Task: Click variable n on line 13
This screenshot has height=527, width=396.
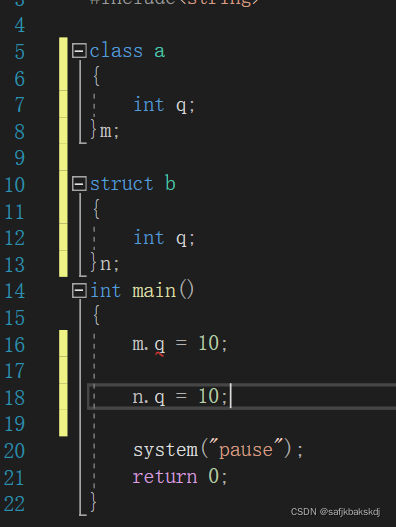Action: point(106,264)
